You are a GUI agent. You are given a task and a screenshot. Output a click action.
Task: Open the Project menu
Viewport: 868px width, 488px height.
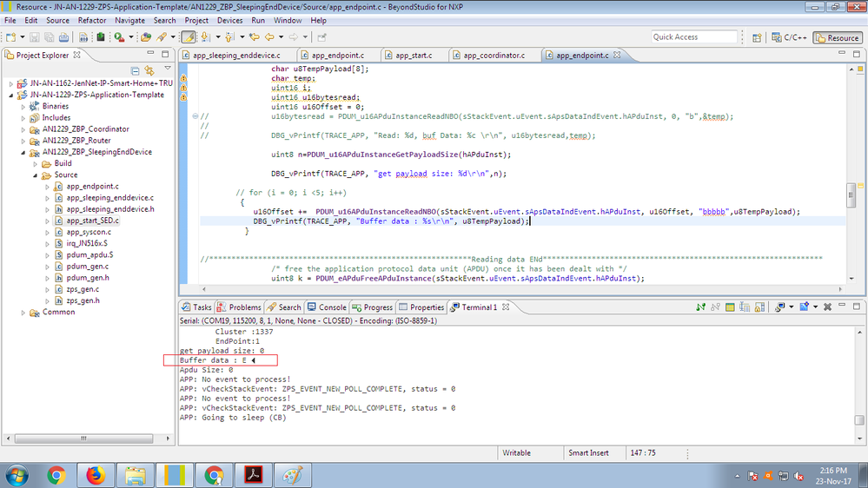click(x=196, y=21)
